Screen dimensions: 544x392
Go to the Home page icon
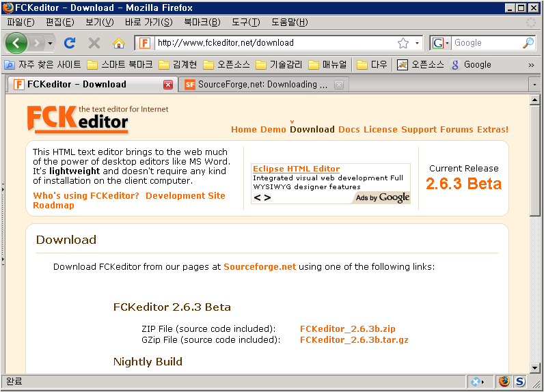(x=119, y=43)
